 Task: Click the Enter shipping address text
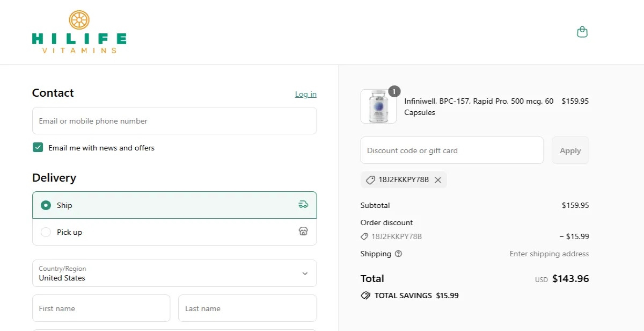pyautogui.click(x=549, y=254)
